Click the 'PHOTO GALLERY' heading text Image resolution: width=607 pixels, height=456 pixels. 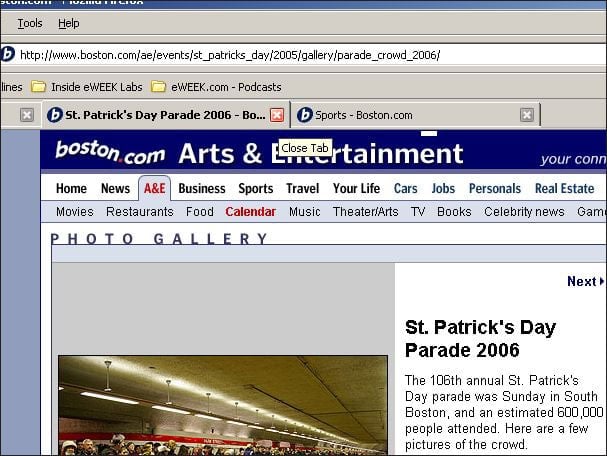click(x=159, y=239)
